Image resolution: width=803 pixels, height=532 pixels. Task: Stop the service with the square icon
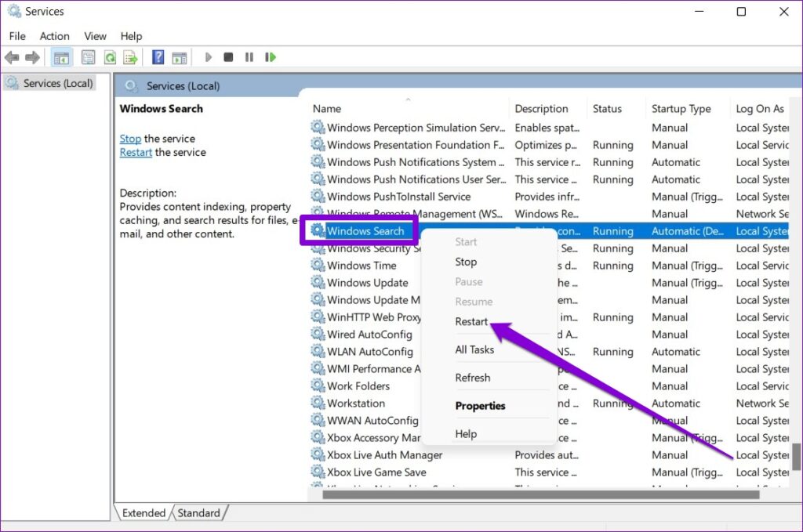click(228, 56)
